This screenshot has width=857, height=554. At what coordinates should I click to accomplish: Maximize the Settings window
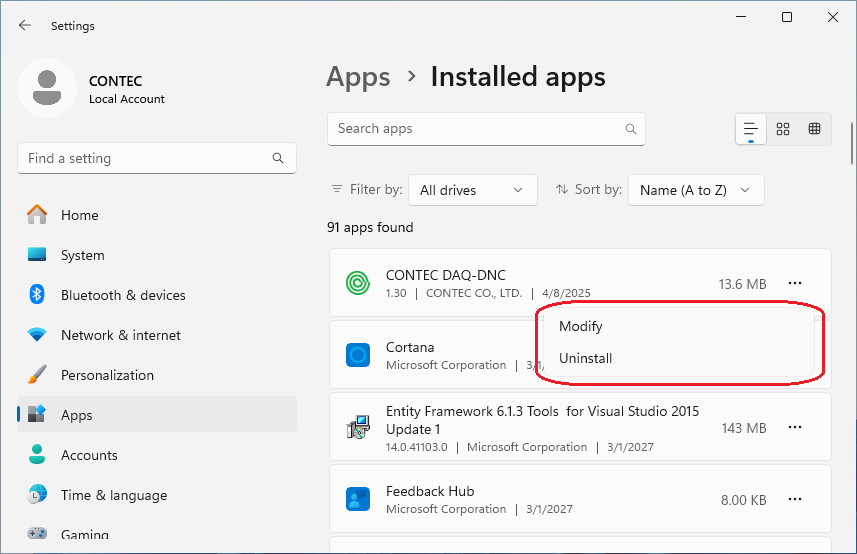point(787,17)
